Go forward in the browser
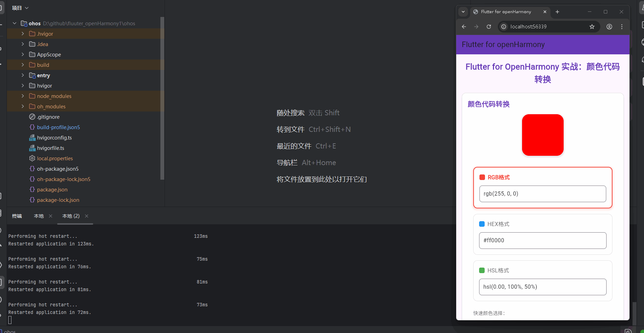This screenshot has height=333, width=644. point(476,27)
